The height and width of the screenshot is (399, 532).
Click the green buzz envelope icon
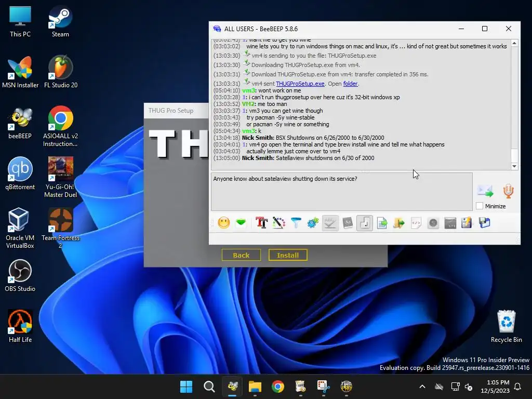click(x=241, y=223)
